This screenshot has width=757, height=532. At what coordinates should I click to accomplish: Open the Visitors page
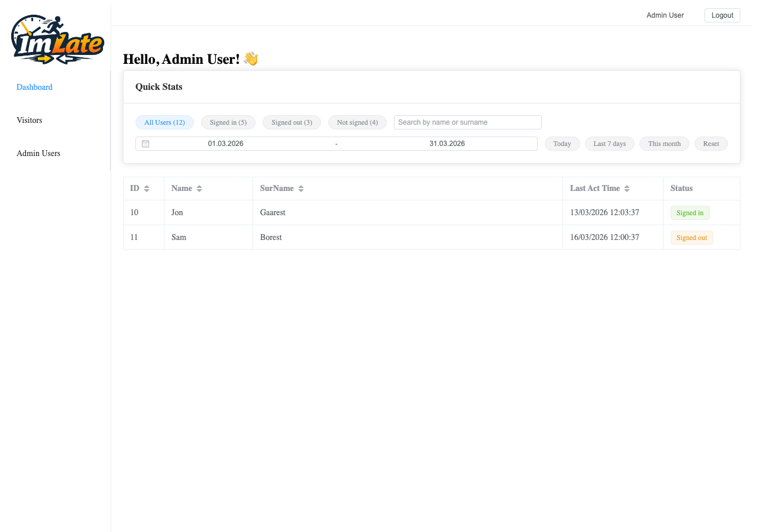[30, 120]
